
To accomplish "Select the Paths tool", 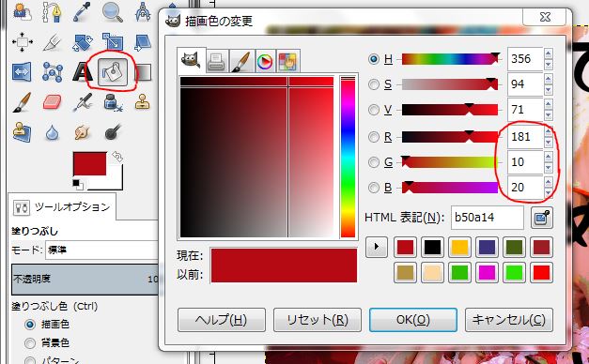I will [x=52, y=12].
